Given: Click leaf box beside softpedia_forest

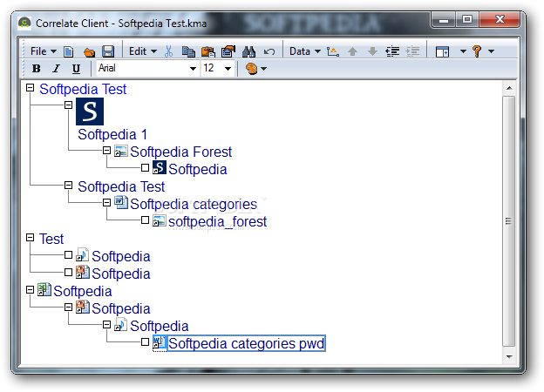Looking at the screenshot, I should tap(145, 220).
